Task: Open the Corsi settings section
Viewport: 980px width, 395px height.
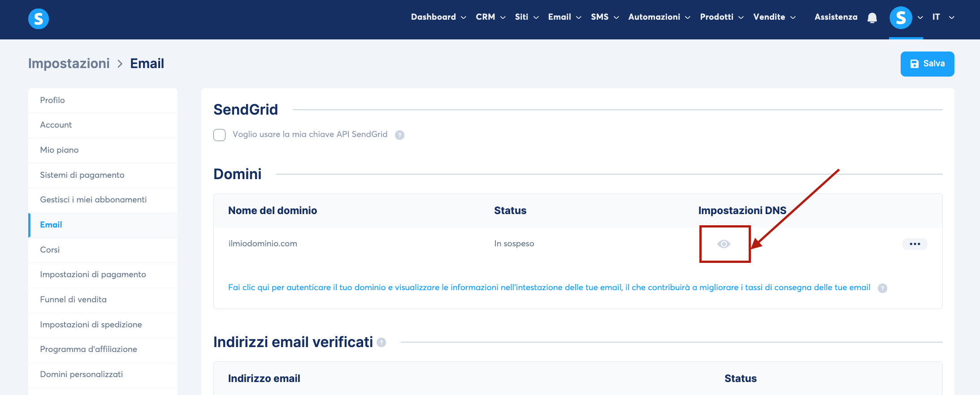Action: [x=103, y=250]
